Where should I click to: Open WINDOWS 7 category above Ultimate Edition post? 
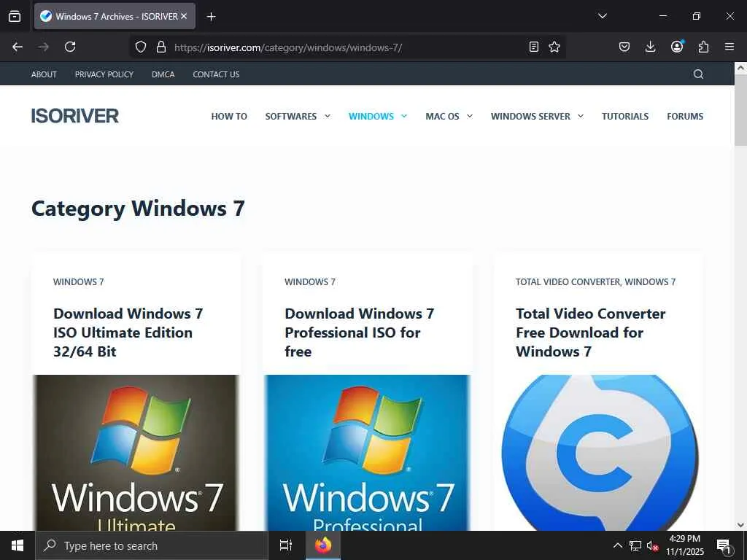click(79, 282)
